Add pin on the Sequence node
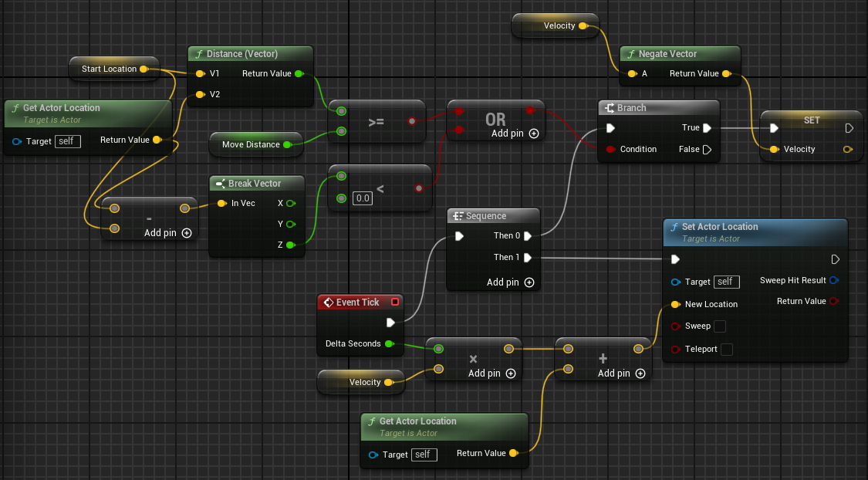The image size is (868, 480). [511, 282]
